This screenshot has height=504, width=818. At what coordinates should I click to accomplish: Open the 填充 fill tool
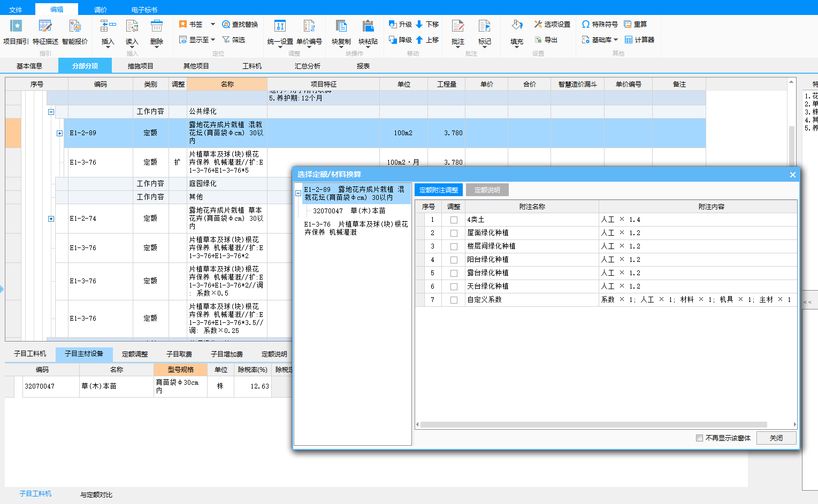click(517, 33)
